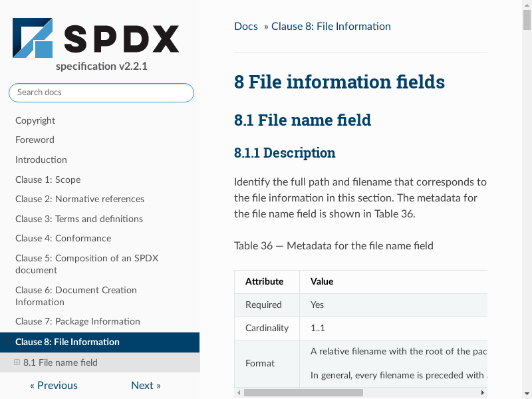Select Foreword in the sidebar

pyautogui.click(x=35, y=140)
